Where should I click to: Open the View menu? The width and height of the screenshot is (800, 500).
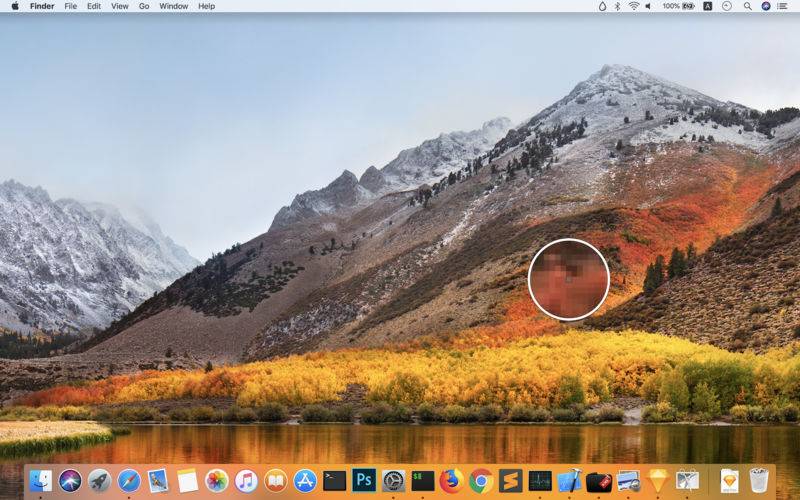[x=120, y=6]
